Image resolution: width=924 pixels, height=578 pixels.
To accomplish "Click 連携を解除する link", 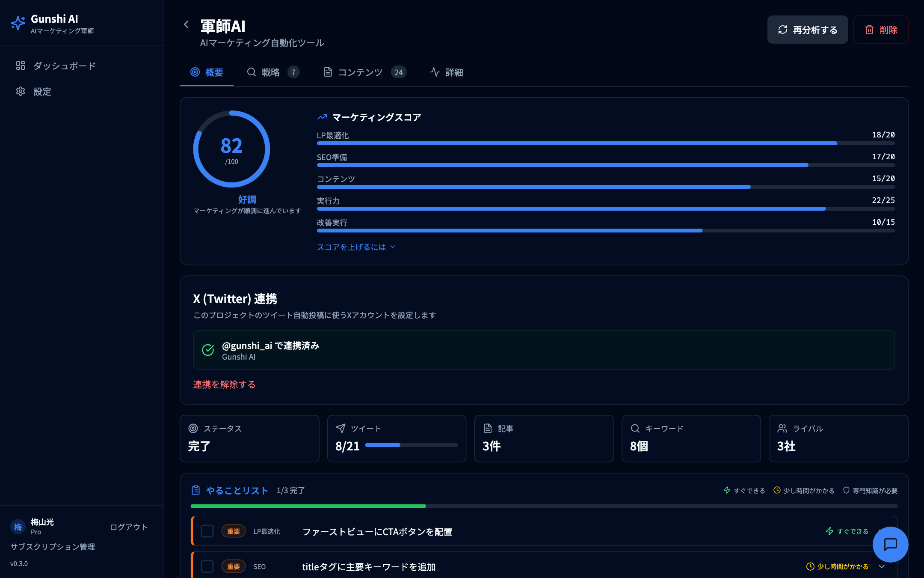I will (x=224, y=384).
